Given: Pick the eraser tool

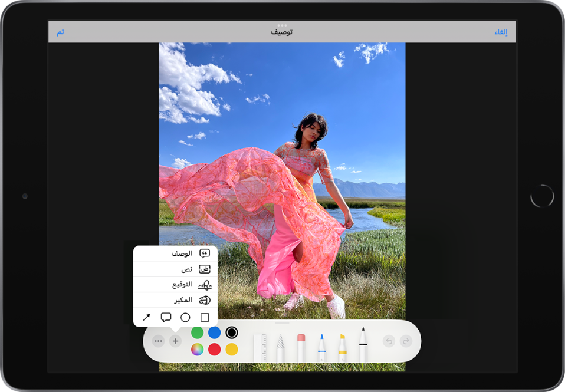Looking at the screenshot, I should [301, 347].
